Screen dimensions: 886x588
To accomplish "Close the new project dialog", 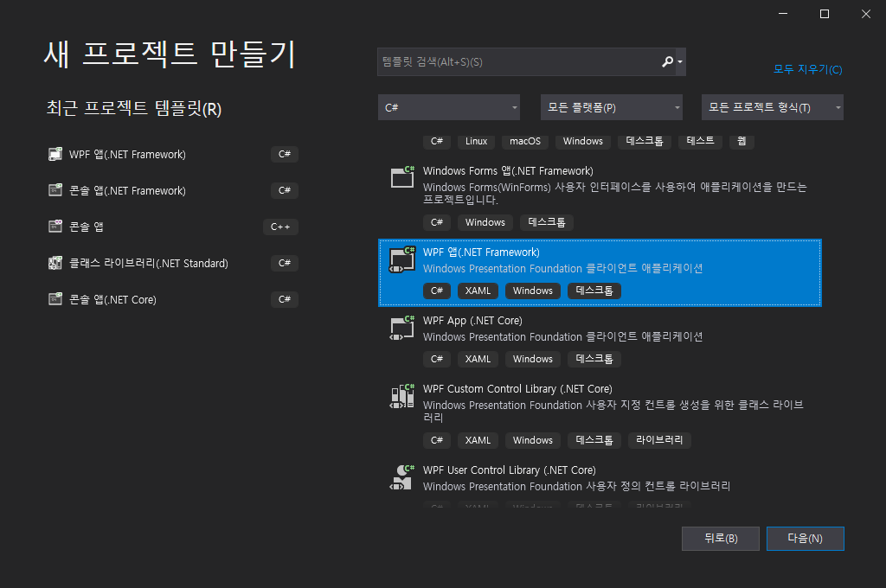I will click(x=865, y=14).
